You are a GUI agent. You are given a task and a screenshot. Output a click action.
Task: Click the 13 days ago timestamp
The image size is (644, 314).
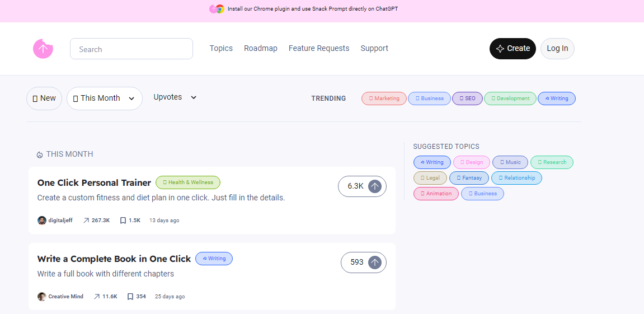164,221
